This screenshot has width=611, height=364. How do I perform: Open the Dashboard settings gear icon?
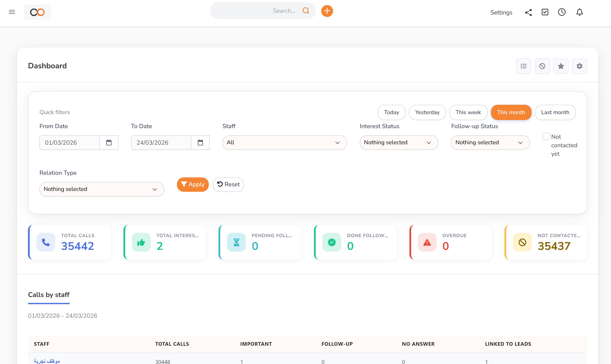click(580, 66)
